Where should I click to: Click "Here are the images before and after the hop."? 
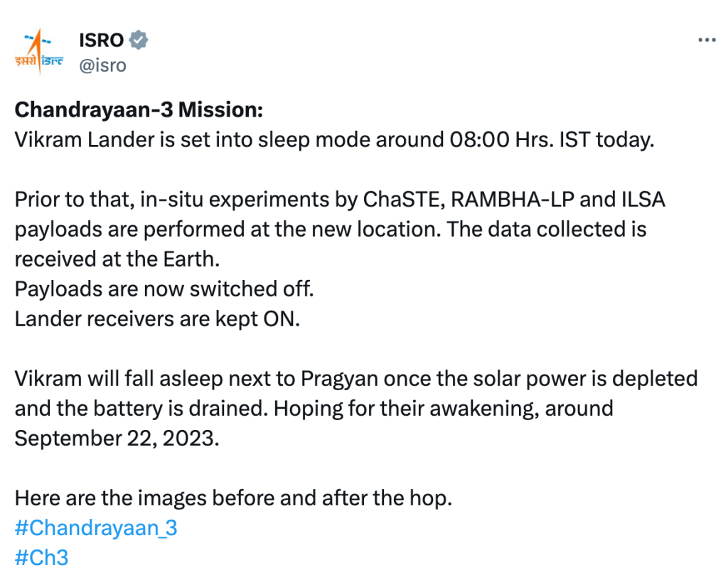tap(233, 498)
